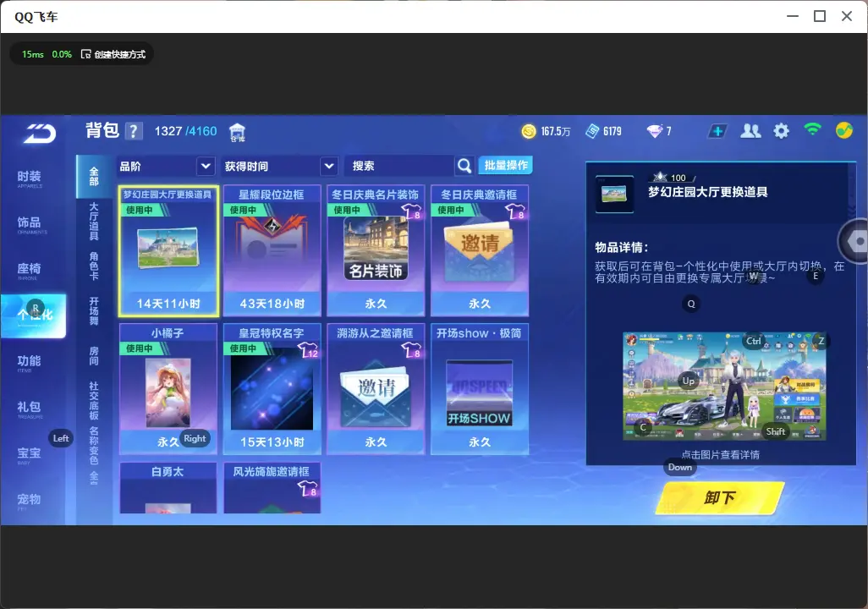Open the 功能 category tab
The height and width of the screenshot is (609, 868).
(30, 362)
